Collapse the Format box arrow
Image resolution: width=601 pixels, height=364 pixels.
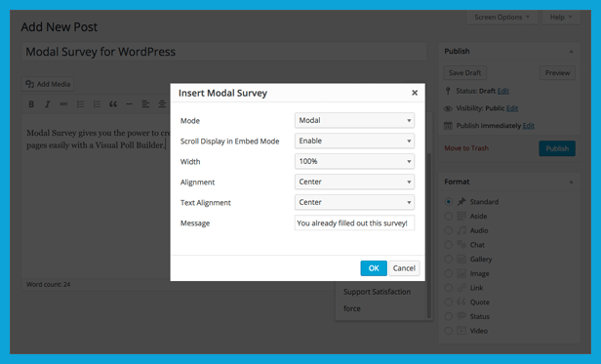coord(571,182)
